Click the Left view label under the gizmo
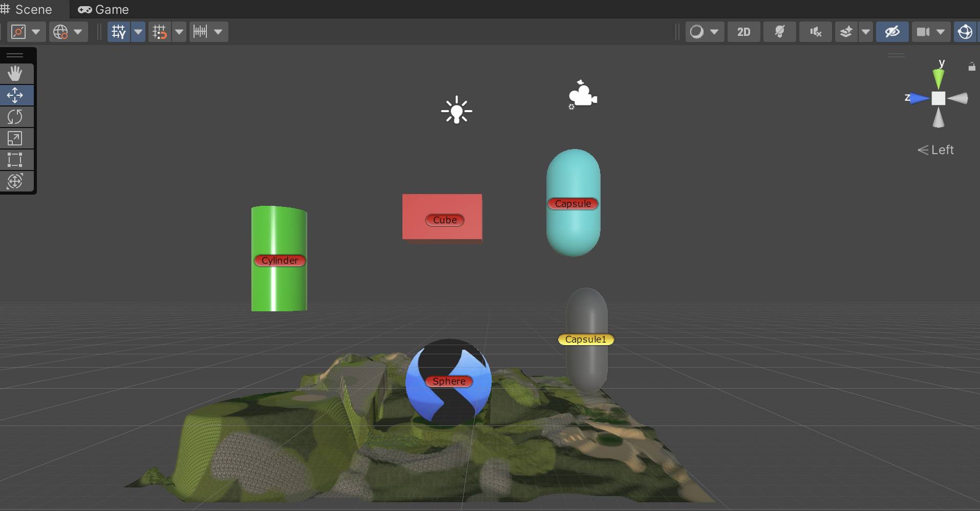This screenshot has height=511, width=980. coord(940,150)
